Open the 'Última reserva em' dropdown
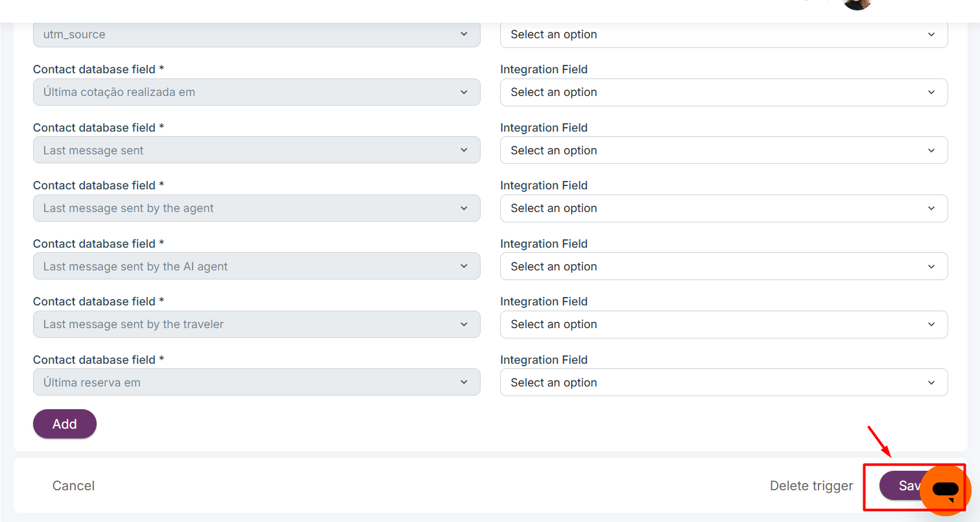 (257, 383)
